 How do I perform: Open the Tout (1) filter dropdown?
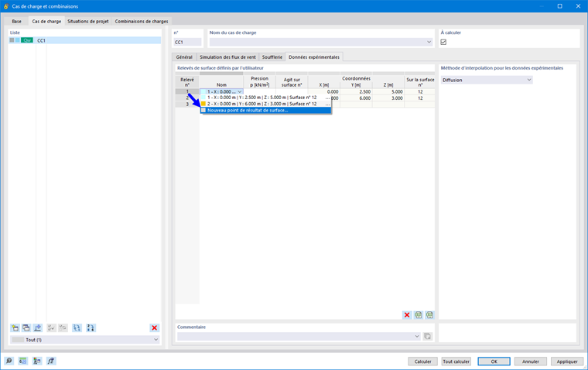tap(156, 340)
